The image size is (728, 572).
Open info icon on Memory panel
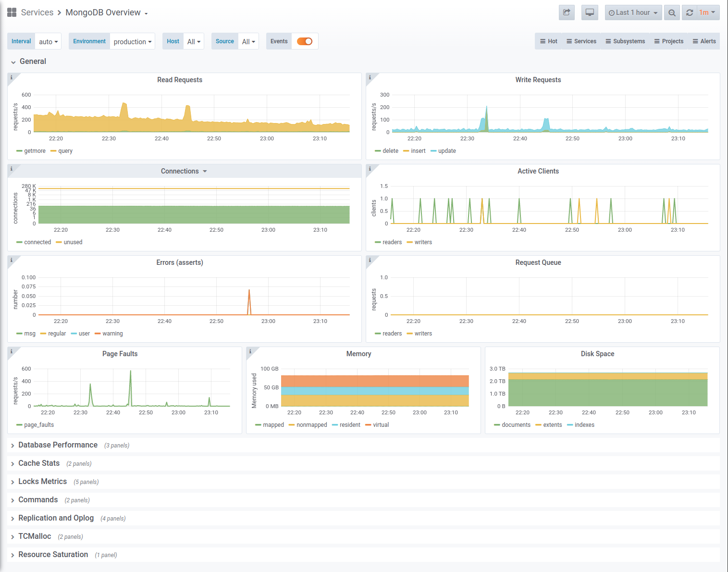point(250,351)
